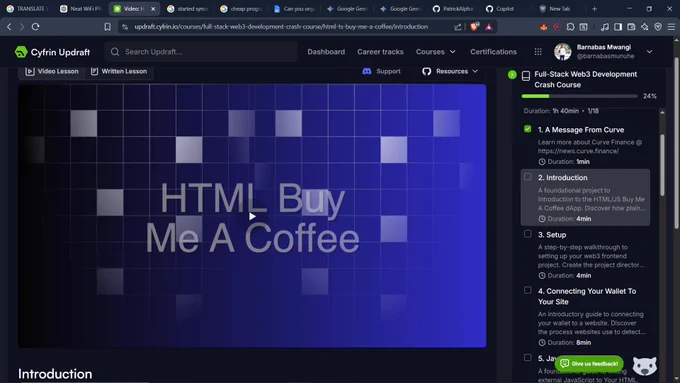680x383 pixels.
Task: Toggle the browser sidebar panel icon
Action: (x=618, y=27)
